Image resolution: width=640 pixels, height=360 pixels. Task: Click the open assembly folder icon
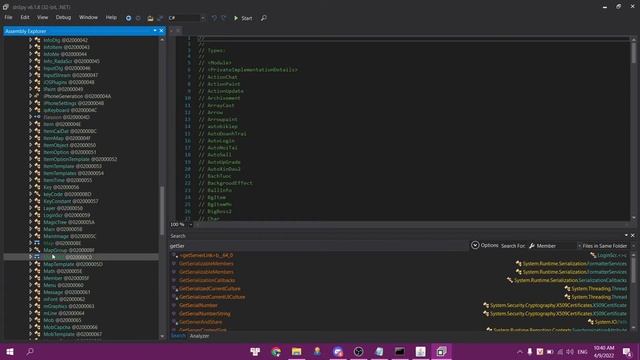[x=150, y=18]
